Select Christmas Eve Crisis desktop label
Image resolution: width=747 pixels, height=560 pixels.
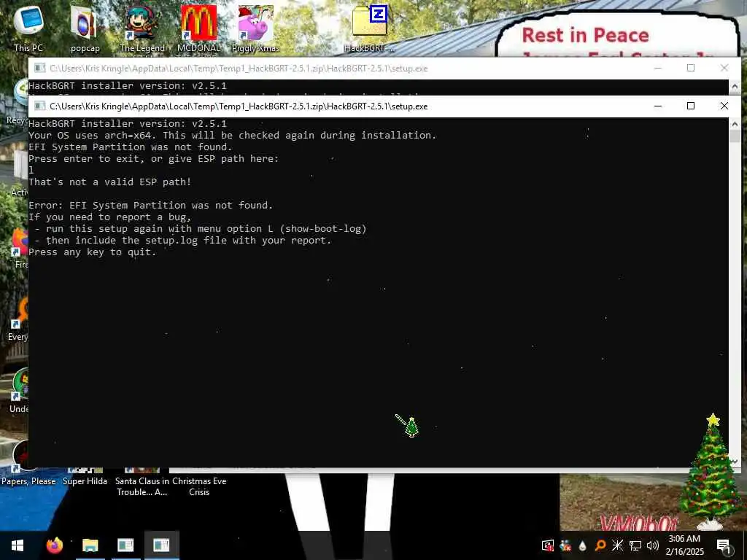(x=199, y=486)
